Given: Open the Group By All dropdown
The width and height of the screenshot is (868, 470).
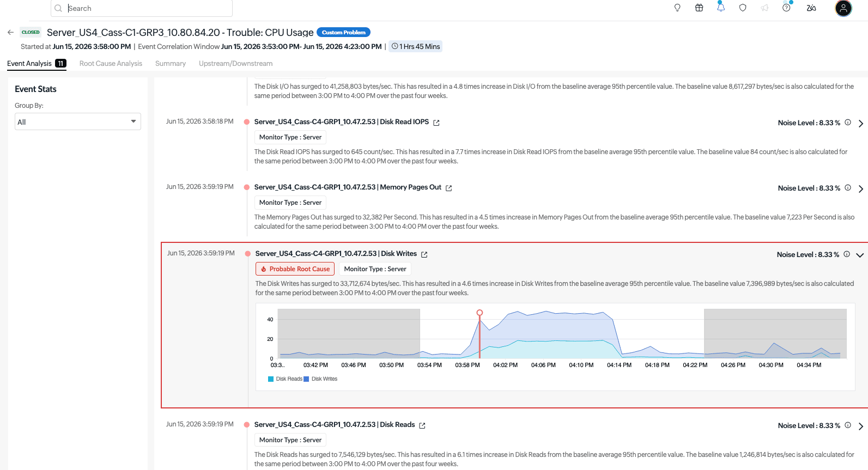Looking at the screenshot, I should click(78, 121).
